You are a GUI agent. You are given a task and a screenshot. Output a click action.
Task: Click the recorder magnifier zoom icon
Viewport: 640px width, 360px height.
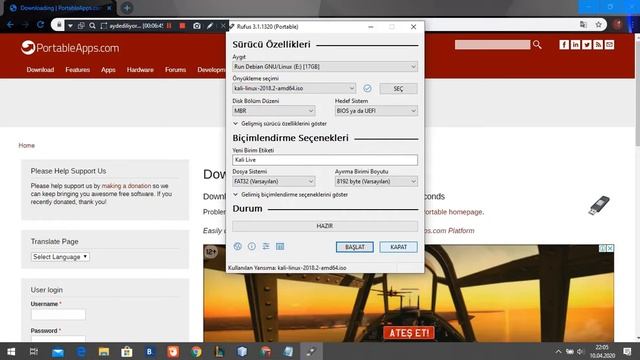[x=92, y=26]
